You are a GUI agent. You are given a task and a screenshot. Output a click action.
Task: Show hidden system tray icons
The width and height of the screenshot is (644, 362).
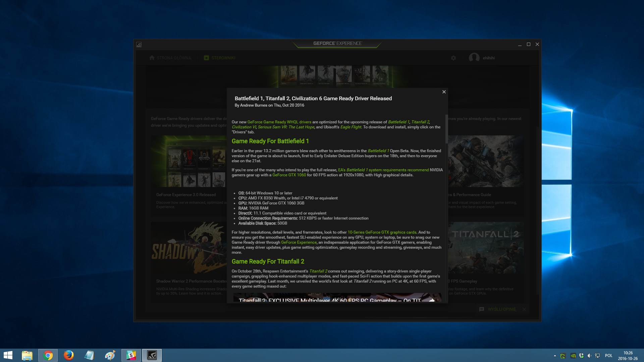[x=555, y=356]
